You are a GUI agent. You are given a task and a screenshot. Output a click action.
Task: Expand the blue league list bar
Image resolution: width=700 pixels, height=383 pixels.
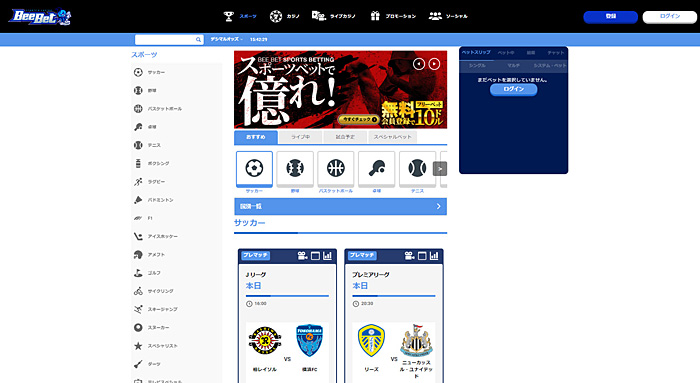(x=340, y=206)
